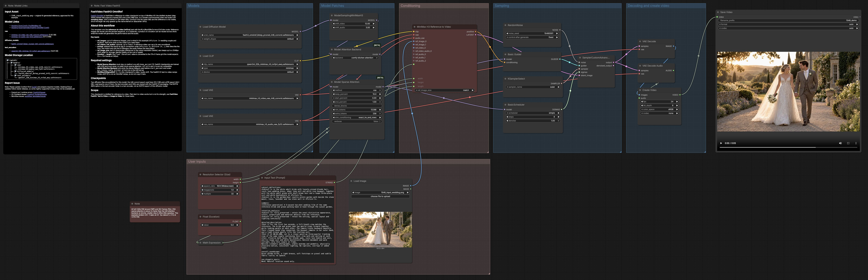Click choose file to upload button
This screenshot has height=280, width=868.
tap(380, 196)
